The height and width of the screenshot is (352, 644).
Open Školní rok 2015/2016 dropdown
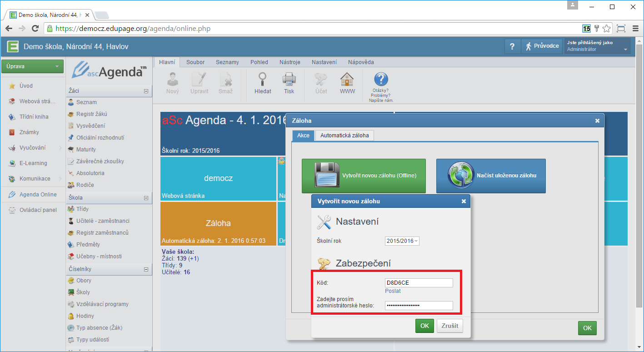(402, 241)
